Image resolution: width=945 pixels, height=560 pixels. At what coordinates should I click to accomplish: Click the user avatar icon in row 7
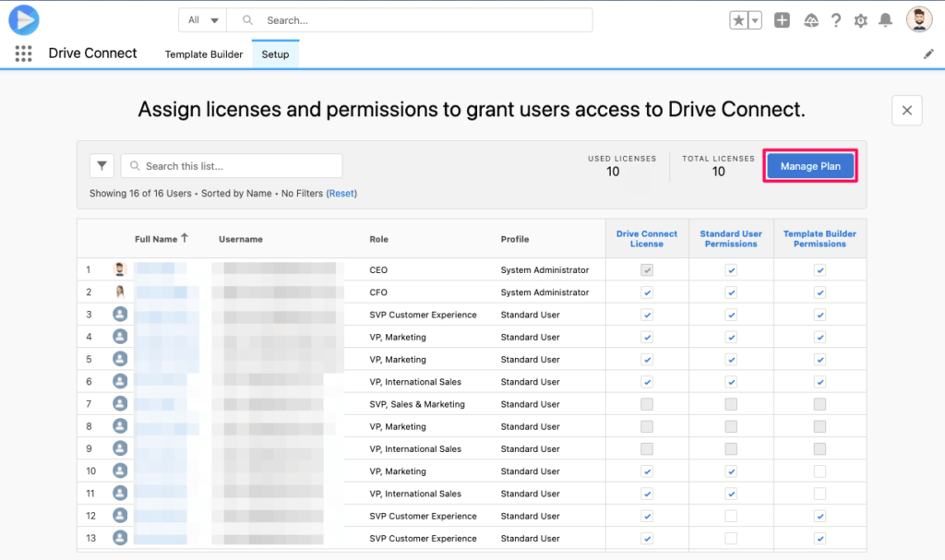pos(120,403)
